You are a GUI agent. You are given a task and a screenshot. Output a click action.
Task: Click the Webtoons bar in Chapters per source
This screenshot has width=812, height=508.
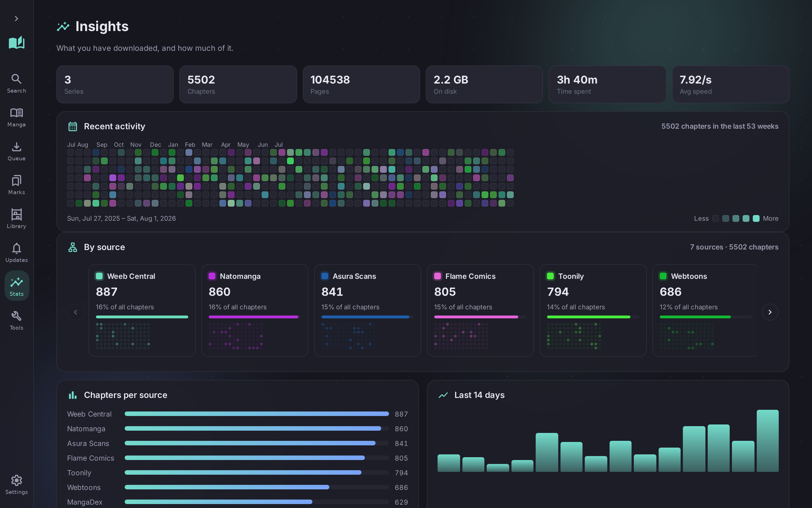(227, 487)
